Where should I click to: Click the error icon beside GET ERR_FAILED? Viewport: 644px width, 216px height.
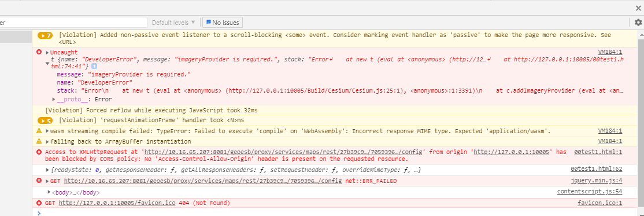(x=39, y=181)
